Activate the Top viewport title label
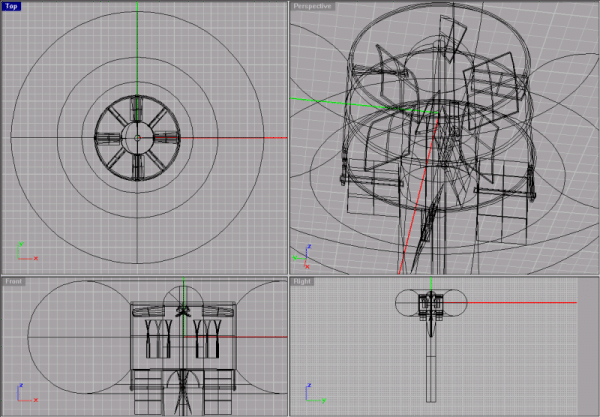This screenshot has height=417, width=600. coord(13,6)
